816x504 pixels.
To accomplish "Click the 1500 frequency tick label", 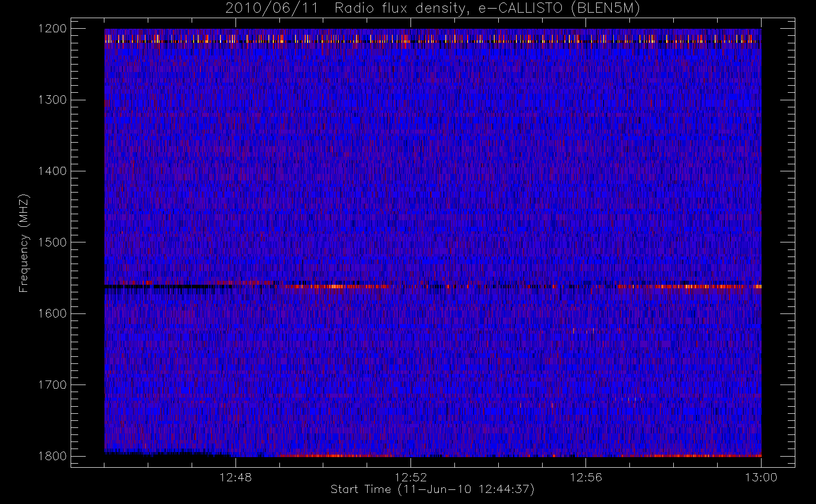I will 52,242.
